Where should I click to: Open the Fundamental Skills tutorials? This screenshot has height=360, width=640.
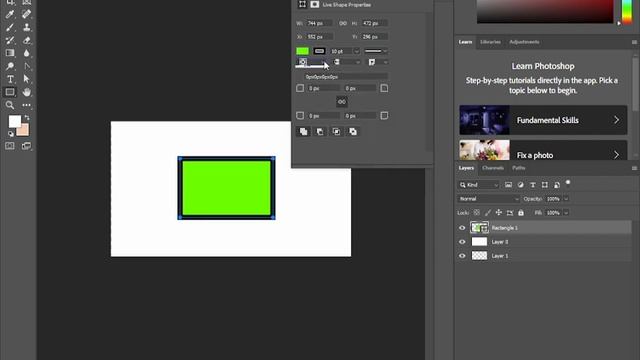pos(543,120)
